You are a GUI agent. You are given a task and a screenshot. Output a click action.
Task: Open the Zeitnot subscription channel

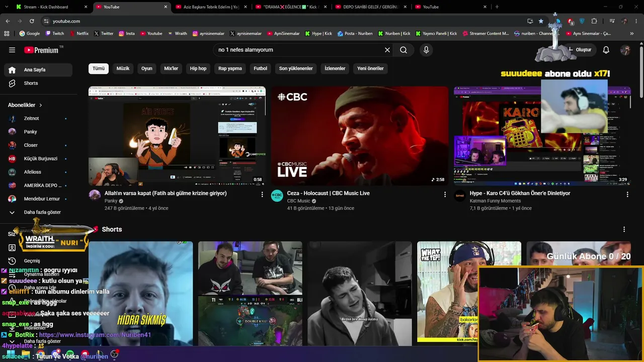click(38, 118)
